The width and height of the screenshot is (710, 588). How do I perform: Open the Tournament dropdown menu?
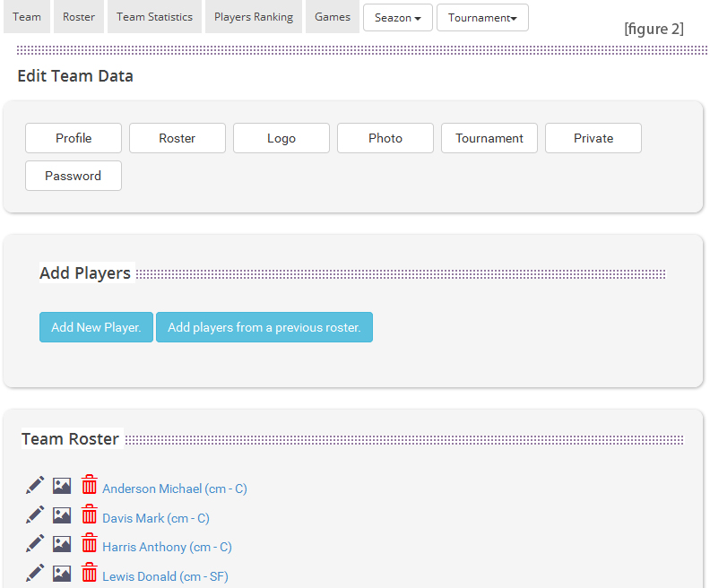pos(482,18)
